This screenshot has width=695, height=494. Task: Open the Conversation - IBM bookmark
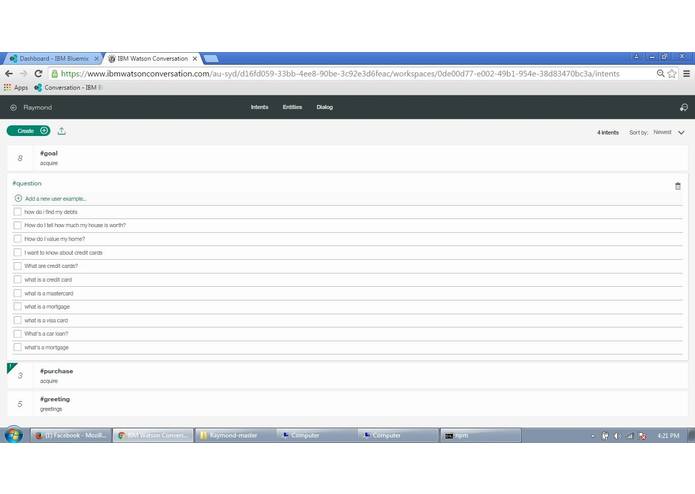click(67, 88)
